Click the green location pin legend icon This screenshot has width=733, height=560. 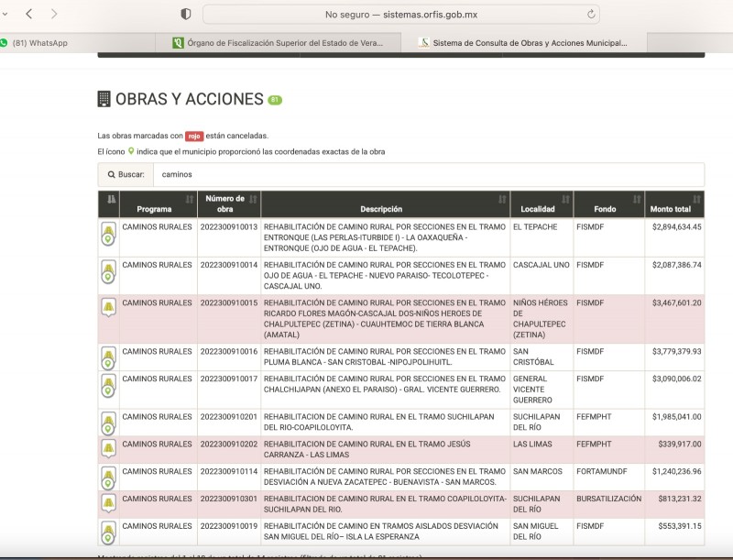(x=131, y=151)
